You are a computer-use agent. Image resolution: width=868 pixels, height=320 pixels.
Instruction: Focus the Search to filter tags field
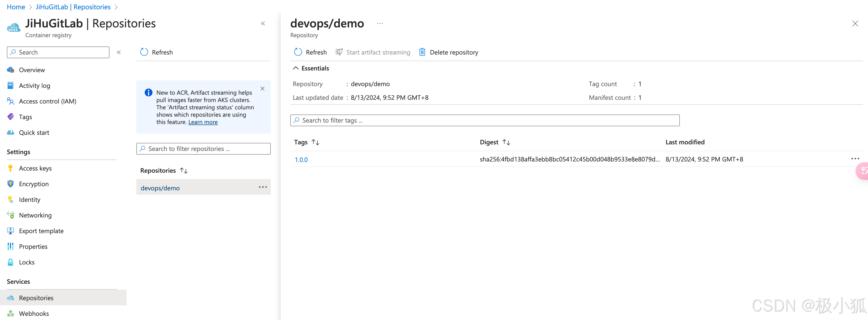[x=485, y=120]
